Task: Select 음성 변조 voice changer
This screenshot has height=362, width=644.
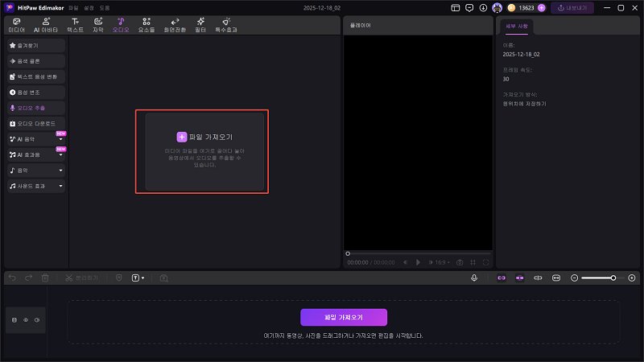Action: pyautogui.click(x=36, y=93)
